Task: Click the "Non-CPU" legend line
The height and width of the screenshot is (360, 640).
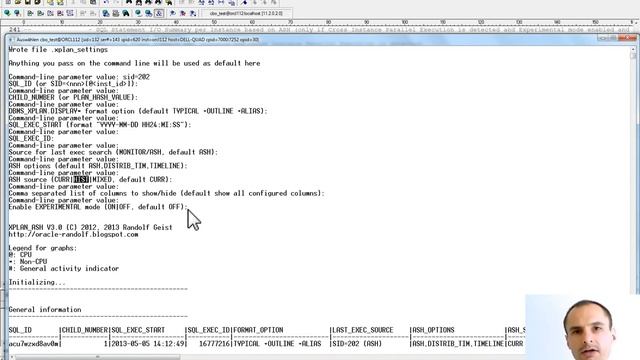Action: coord(28,262)
